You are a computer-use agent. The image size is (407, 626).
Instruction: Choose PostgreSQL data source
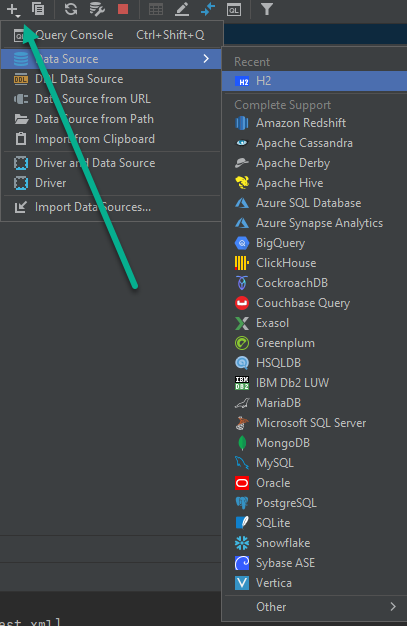tap(314, 503)
